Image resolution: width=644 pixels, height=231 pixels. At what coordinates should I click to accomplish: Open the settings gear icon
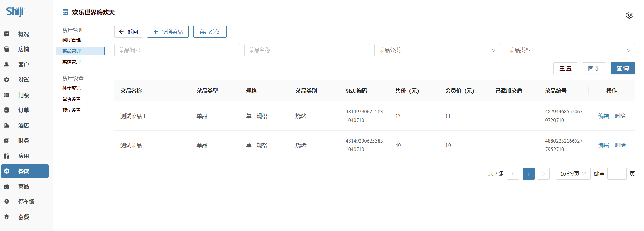pos(629,15)
